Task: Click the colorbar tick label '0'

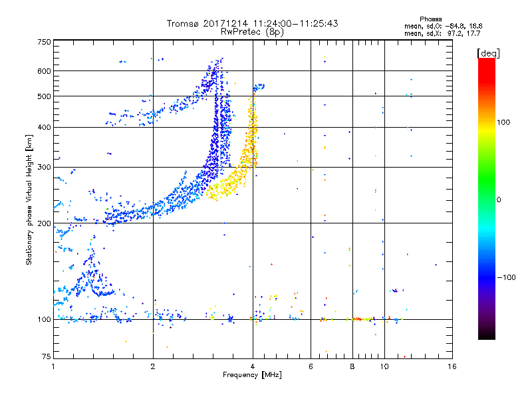Action: point(499,200)
